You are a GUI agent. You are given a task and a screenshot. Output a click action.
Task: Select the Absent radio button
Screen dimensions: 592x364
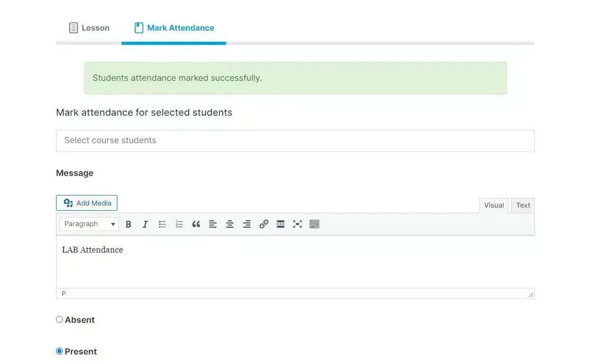[59, 319]
